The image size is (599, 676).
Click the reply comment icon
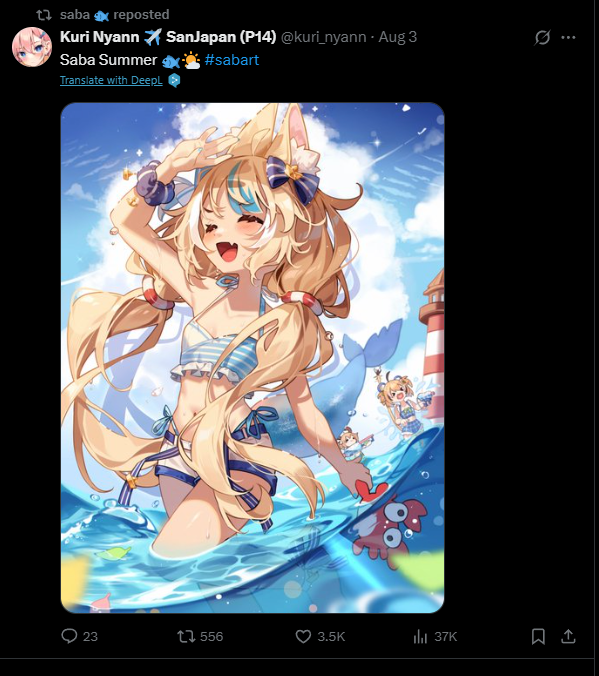click(x=69, y=636)
